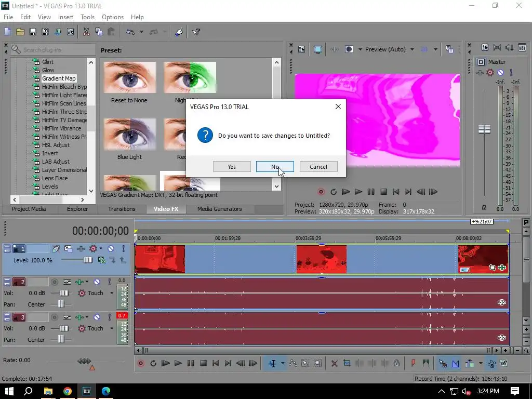Switch to the Transitions tab
This screenshot has height=399, width=532.
click(x=122, y=209)
